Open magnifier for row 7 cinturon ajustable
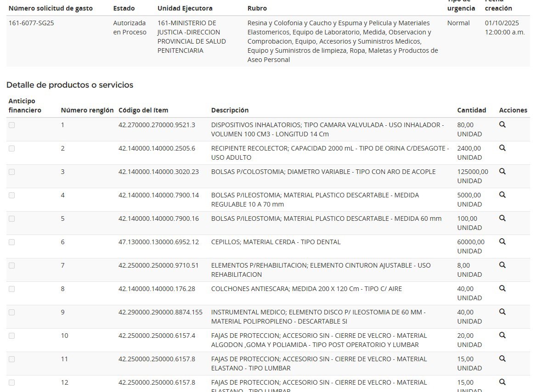This screenshot has width=536, height=392. pyautogui.click(x=502, y=265)
